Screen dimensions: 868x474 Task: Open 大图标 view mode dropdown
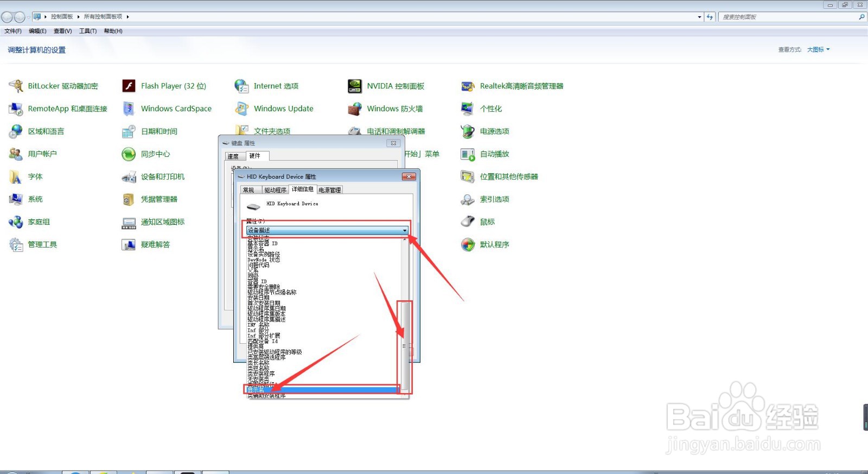point(818,49)
